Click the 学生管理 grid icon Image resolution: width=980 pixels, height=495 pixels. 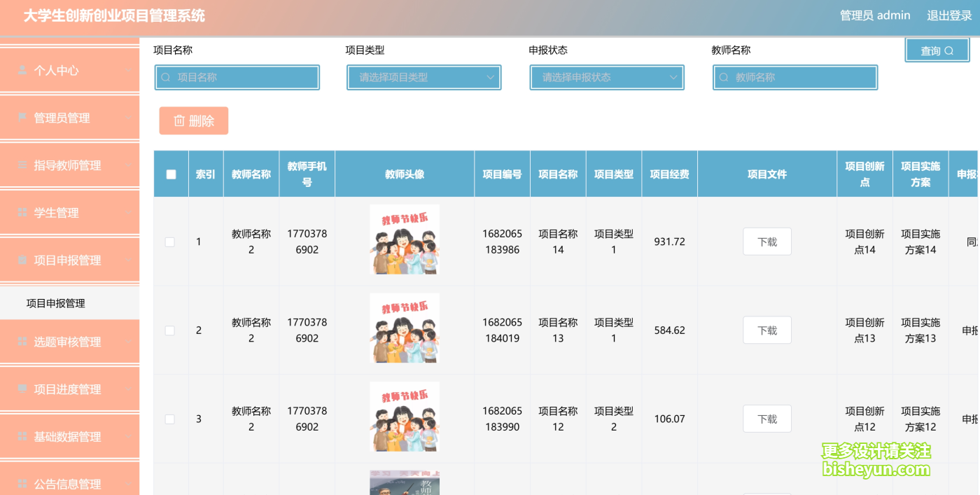point(22,213)
